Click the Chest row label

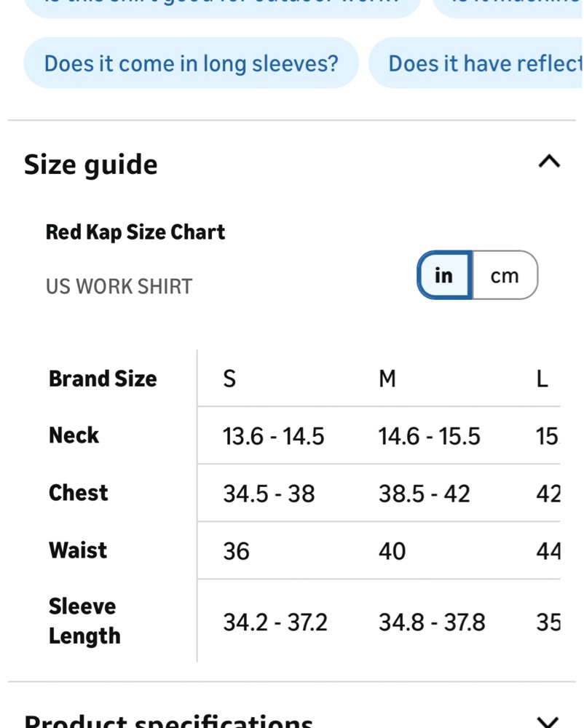(78, 493)
